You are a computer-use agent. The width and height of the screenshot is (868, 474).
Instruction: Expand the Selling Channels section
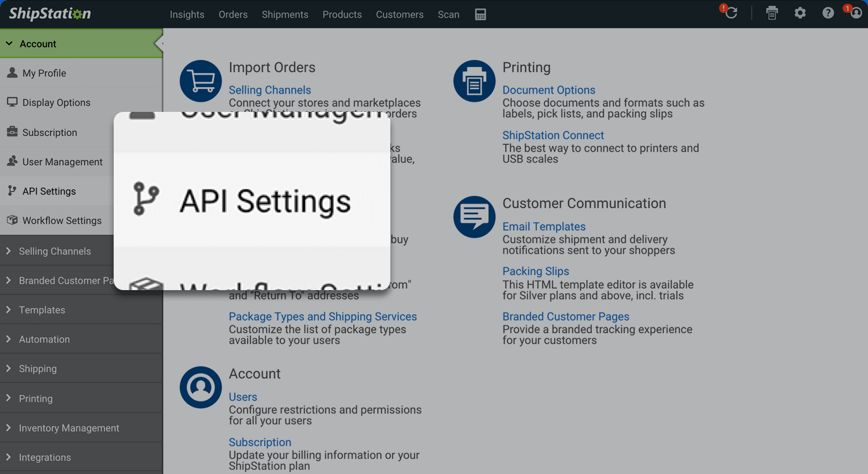coord(81,251)
